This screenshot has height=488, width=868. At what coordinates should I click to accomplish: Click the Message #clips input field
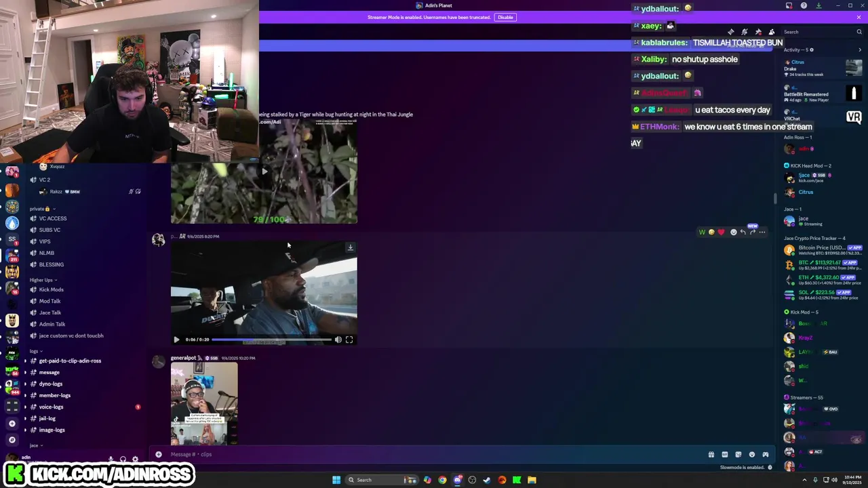[434, 454]
